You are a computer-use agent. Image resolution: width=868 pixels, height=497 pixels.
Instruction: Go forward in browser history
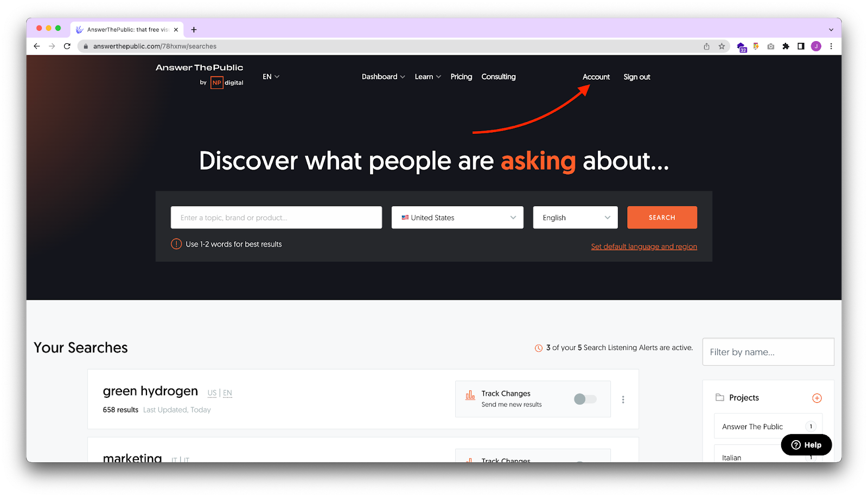click(x=52, y=46)
